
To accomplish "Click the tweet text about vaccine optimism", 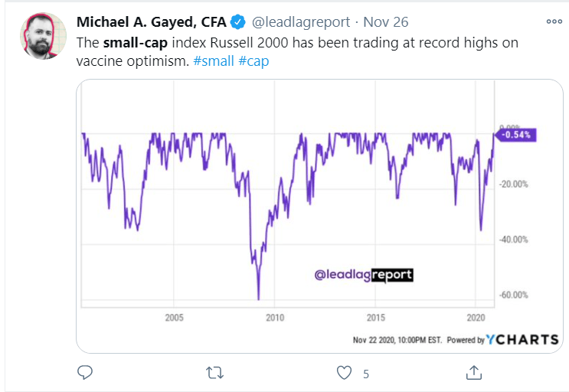I will point(297,52).
